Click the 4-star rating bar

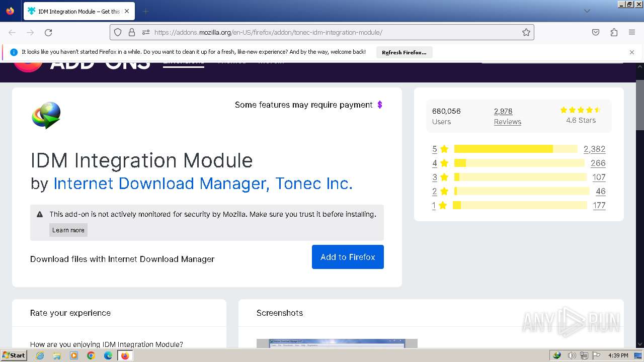coord(519,163)
